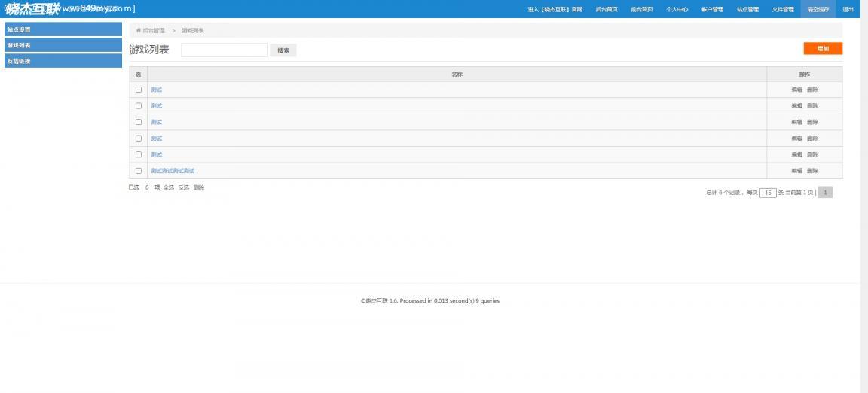Image resolution: width=868 pixels, height=393 pixels.
Task: Click 反选 below the table
Action: [x=183, y=187]
